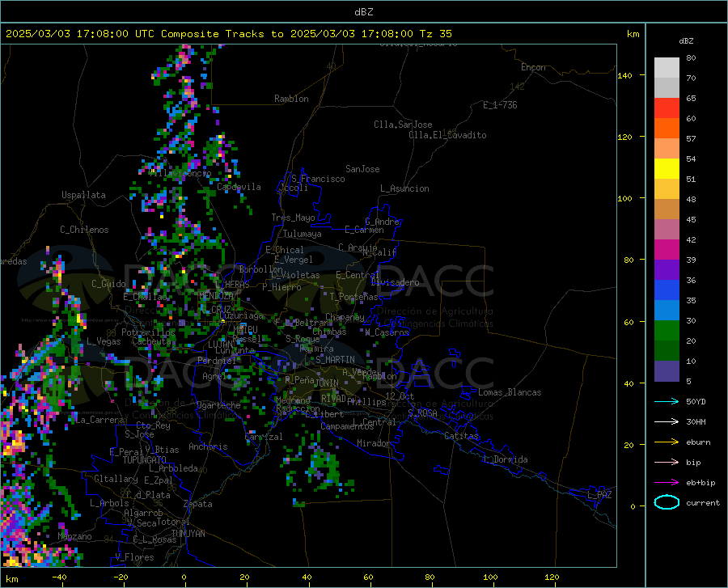728x588 pixels.
Task: Select the brown 45-48 dBZ swatch
Action: pos(667,209)
